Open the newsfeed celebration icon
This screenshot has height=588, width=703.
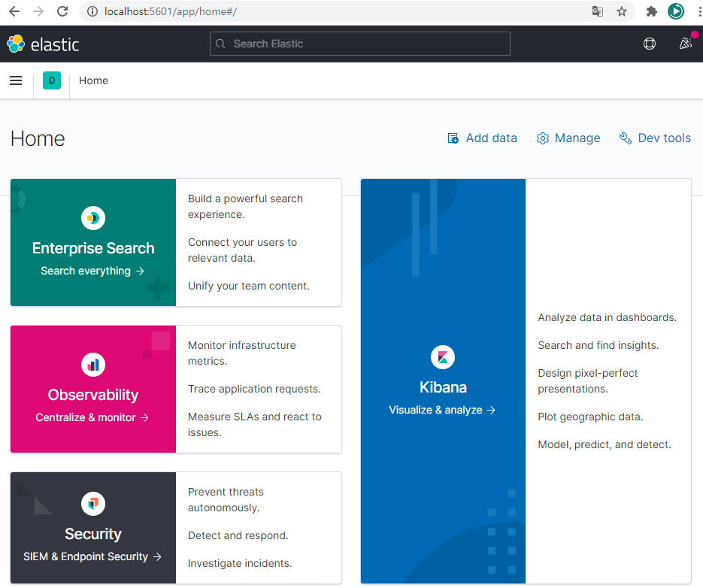pos(685,44)
